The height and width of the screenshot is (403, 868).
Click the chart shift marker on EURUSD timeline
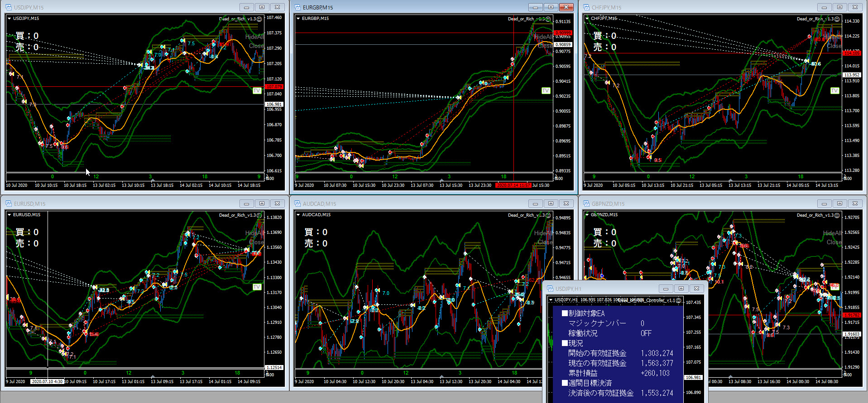click(153, 376)
